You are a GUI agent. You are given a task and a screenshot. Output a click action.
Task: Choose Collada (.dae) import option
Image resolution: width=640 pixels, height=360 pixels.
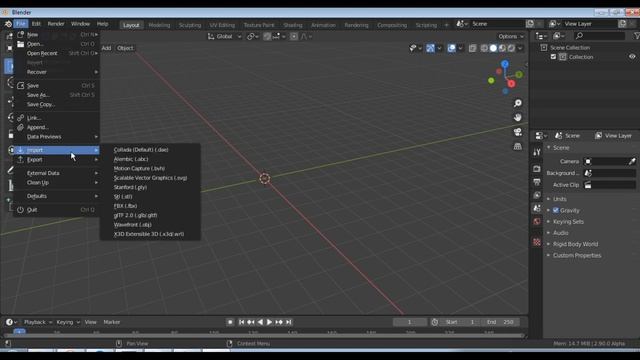(141, 150)
